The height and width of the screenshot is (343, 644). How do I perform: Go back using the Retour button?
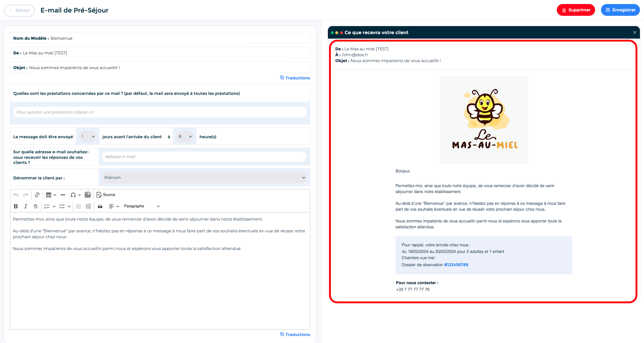coord(19,10)
